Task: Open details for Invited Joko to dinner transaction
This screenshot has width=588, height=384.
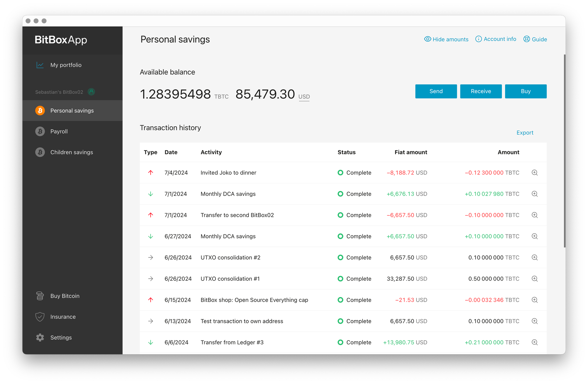Action: click(x=534, y=173)
